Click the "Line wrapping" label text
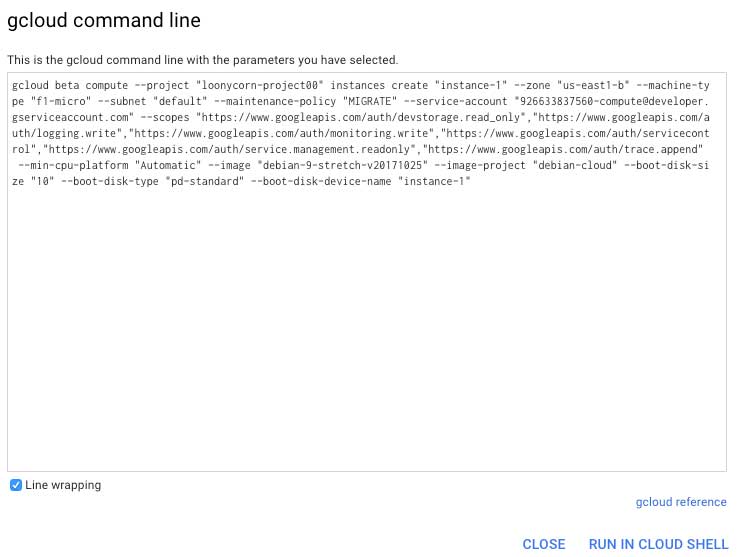Viewport: 738px width, 557px height. 63,485
